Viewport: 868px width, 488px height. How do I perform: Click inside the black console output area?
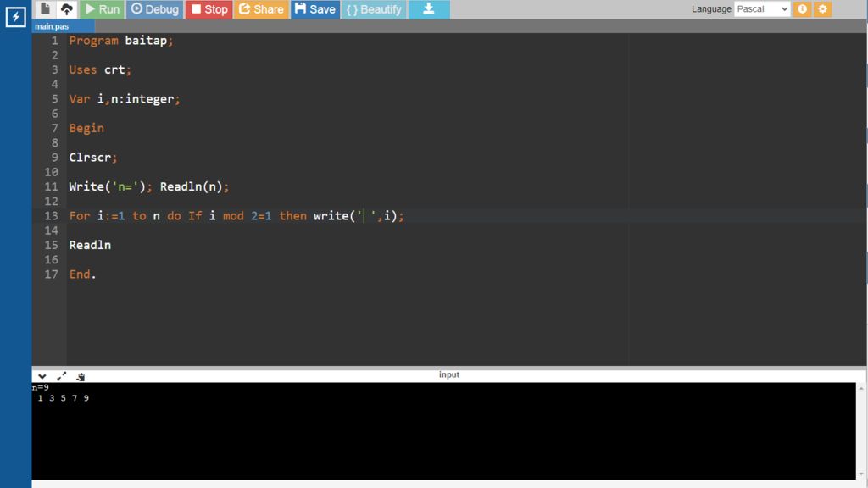(x=443, y=430)
